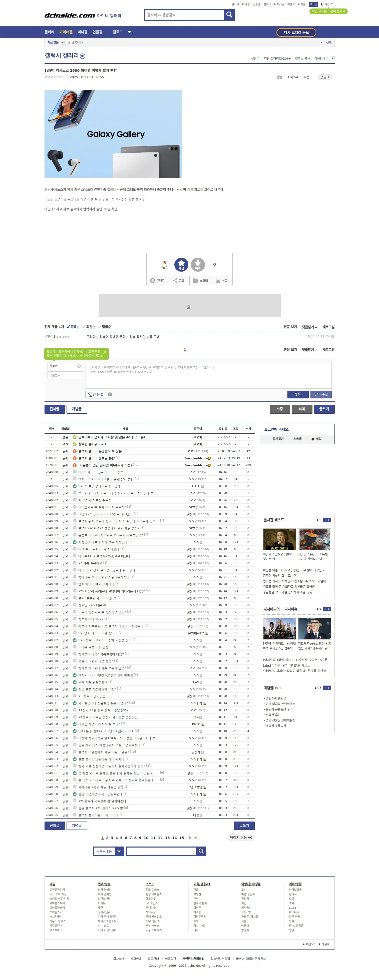Viewport: 379px width, 980px height.
Task: Clear the 갤붕이 nickname field with x icon
Action: click(79, 366)
